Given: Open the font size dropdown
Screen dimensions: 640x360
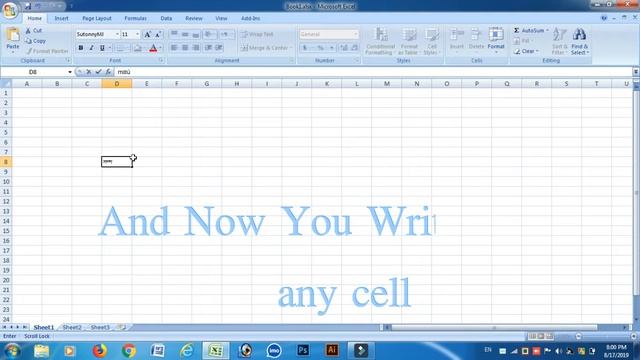Looking at the screenshot, I should (138, 34).
